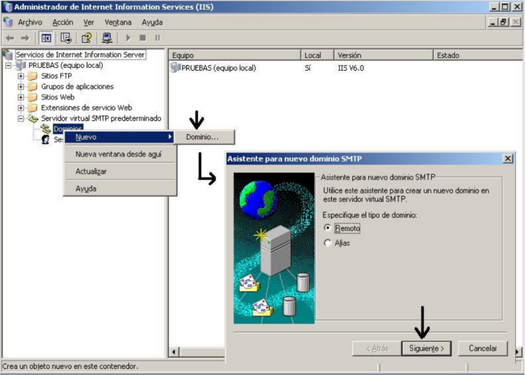This screenshot has width=525, height=375.
Task: Sort by the Equipo column header
Action: point(235,55)
